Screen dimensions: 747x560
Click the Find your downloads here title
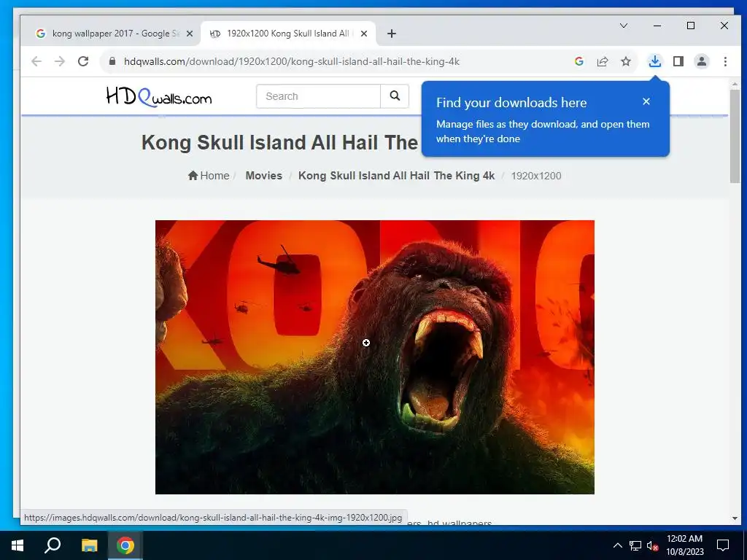[511, 102]
